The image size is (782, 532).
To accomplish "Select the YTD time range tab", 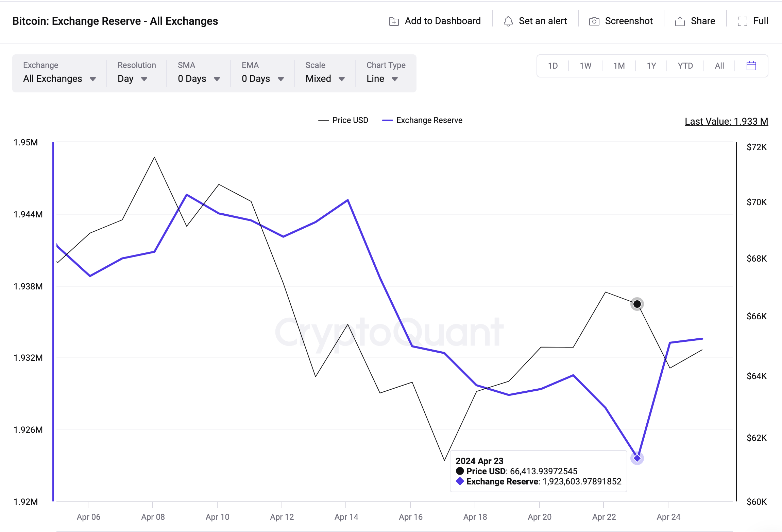I will (x=684, y=66).
